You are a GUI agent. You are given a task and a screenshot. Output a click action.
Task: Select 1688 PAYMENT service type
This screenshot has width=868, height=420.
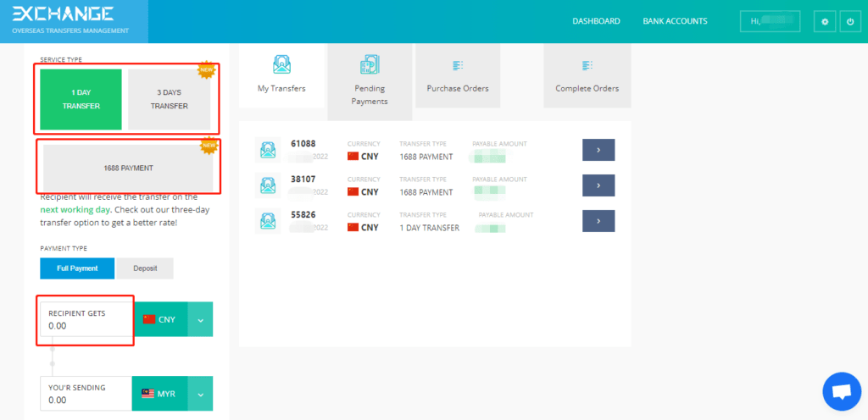click(x=128, y=168)
